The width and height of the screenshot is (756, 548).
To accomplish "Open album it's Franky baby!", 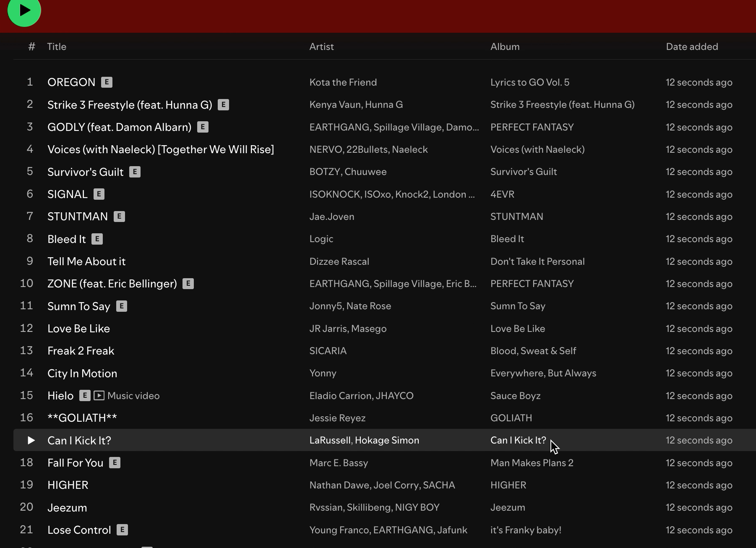I will pos(526,530).
